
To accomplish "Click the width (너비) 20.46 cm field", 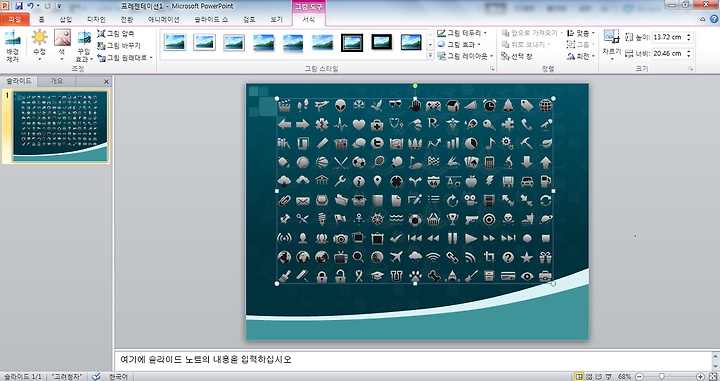I will 669,54.
